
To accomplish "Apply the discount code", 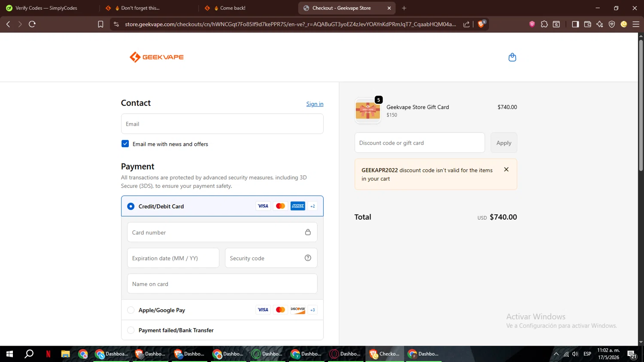I will coord(504,143).
